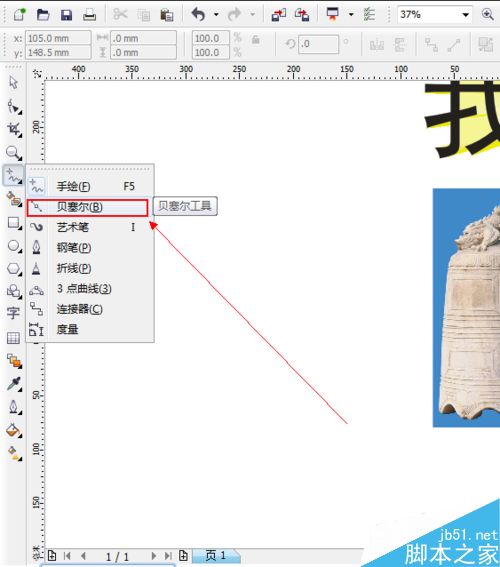The height and width of the screenshot is (567, 500).
Task: Click the rotation angle field
Action: [x=318, y=44]
